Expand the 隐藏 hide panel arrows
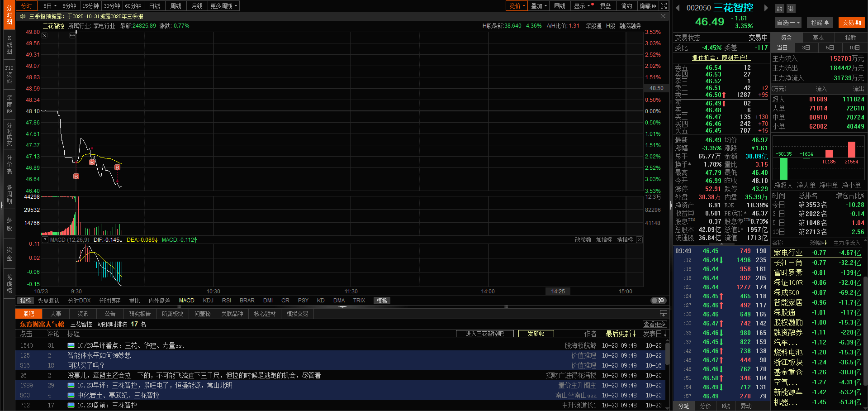The height and width of the screenshot is (411, 868). click(x=648, y=6)
